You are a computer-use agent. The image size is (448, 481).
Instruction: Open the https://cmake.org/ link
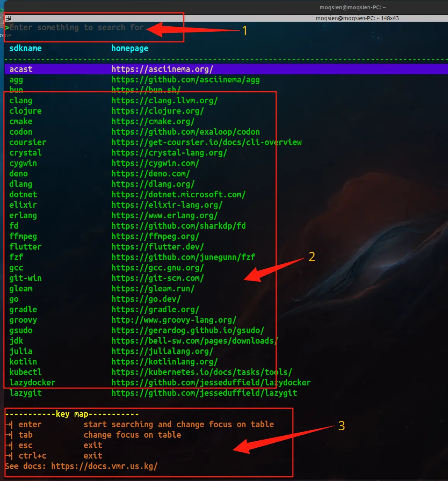coord(153,122)
